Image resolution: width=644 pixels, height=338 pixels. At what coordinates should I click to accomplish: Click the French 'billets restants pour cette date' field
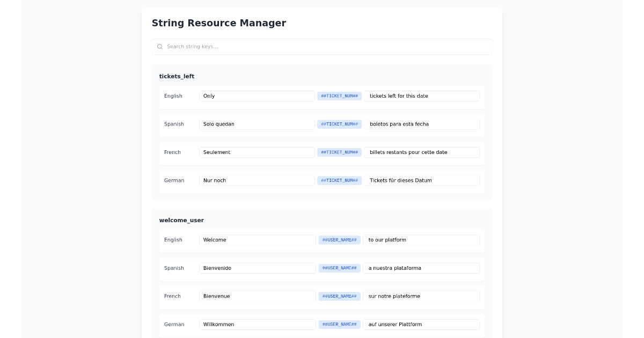pos(422,152)
